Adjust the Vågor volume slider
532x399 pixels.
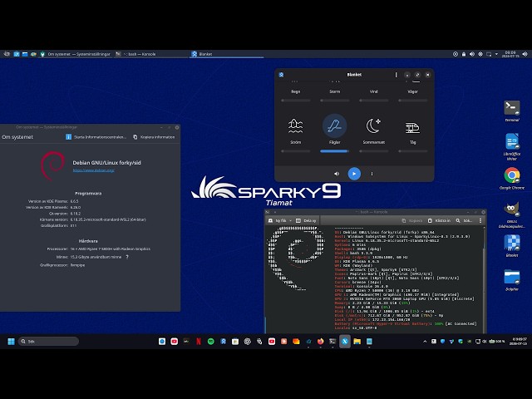pos(413,101)
